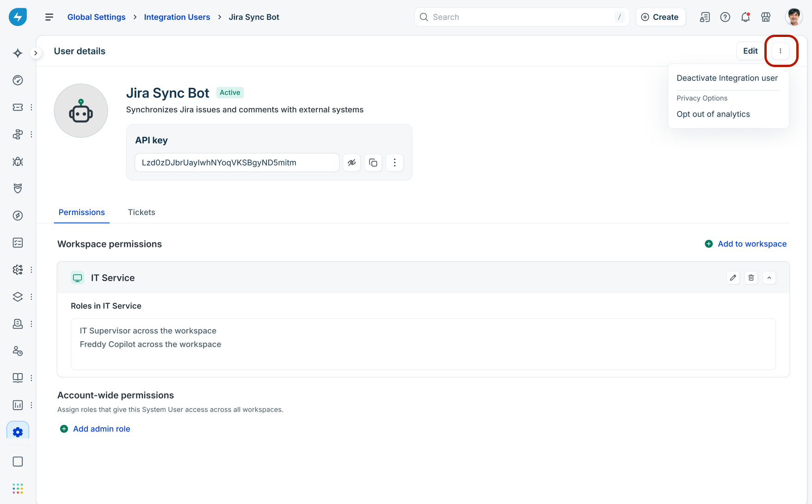The image size is (812, 504).
Task: Toggle the User details more options menu
Action: pyautogui.click(x=781, y=51)
